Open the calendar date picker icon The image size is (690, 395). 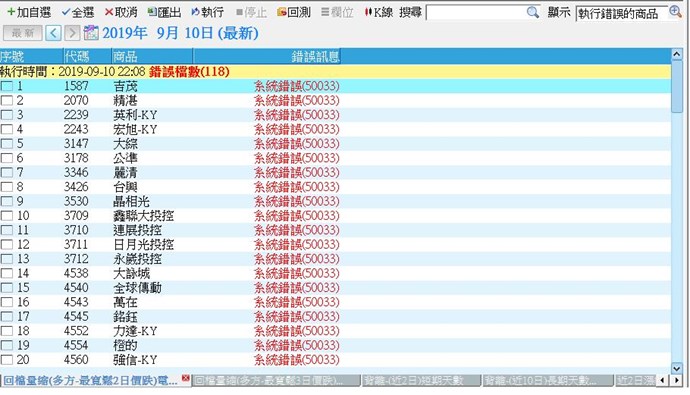point(91,33)
